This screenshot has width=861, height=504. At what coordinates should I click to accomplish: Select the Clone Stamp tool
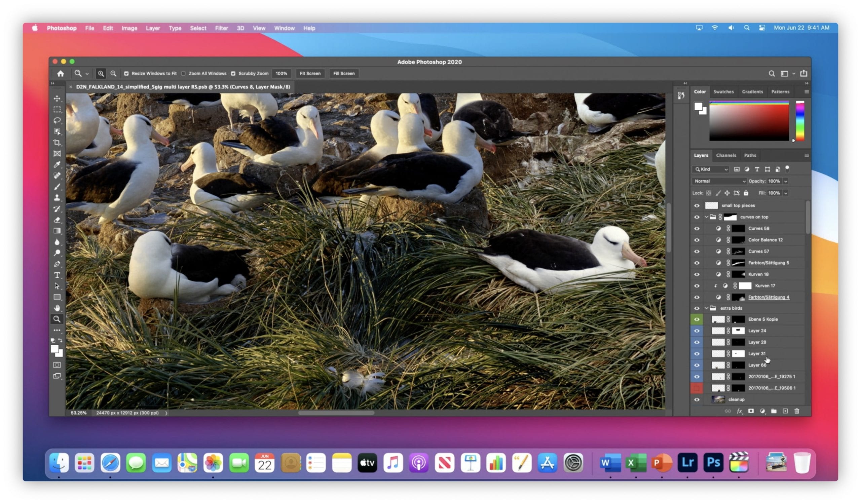coord(57,198)
